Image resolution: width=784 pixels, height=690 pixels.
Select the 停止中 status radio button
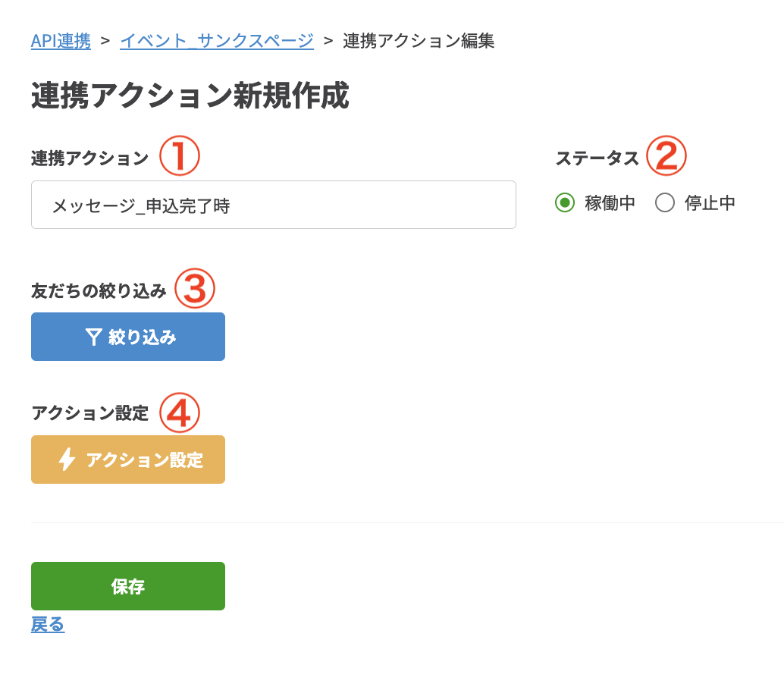tap(665, 202)
